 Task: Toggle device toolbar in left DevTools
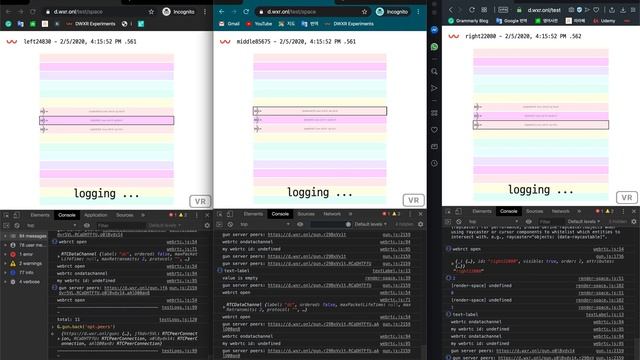(x=16, y=215)
